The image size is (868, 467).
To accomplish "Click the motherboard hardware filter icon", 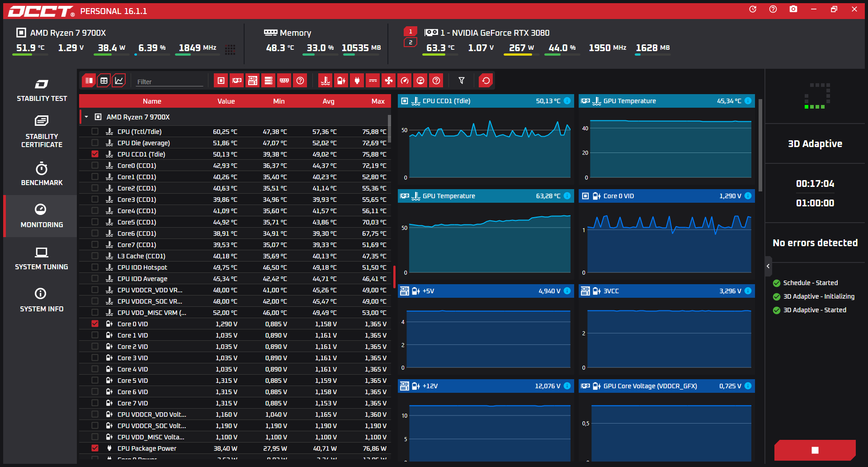I will pyautogui.click(x=253, y=81).
